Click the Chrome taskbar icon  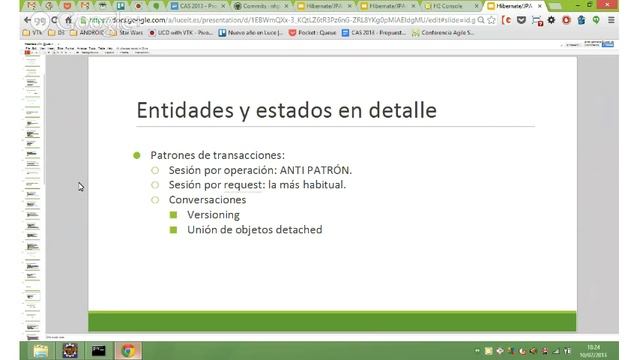[128, 351]
